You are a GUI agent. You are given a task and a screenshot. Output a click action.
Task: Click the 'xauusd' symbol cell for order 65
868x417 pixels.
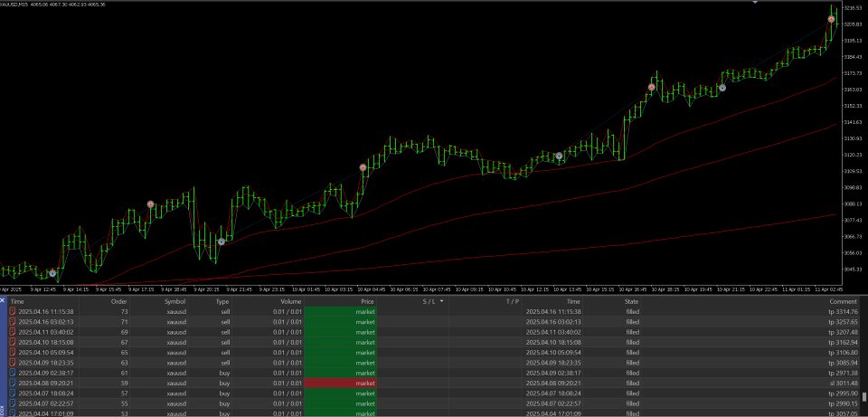coord(176,353)
